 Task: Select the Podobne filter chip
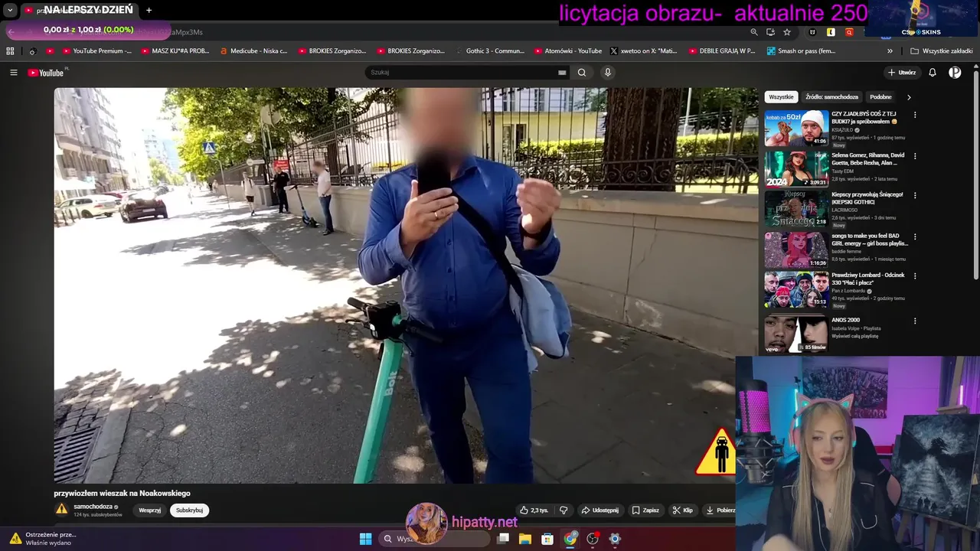point(880,97)
